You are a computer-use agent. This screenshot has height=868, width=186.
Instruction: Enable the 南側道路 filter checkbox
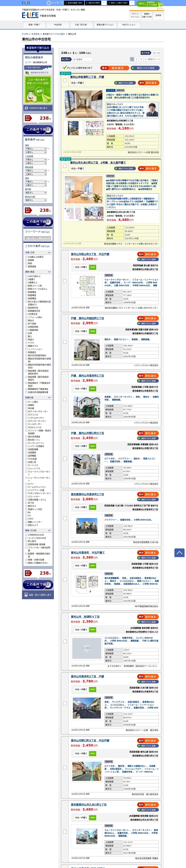pyautogui.click(x=26, y=266)
